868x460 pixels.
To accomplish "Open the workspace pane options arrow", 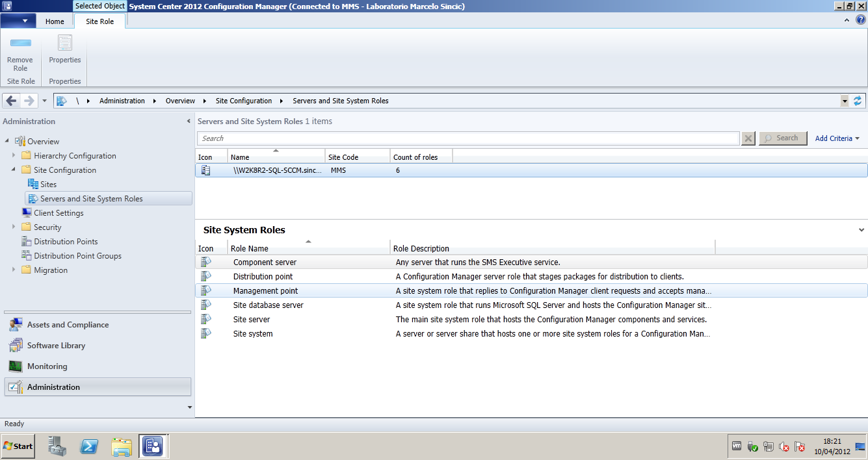I will [x=190, y=407].
